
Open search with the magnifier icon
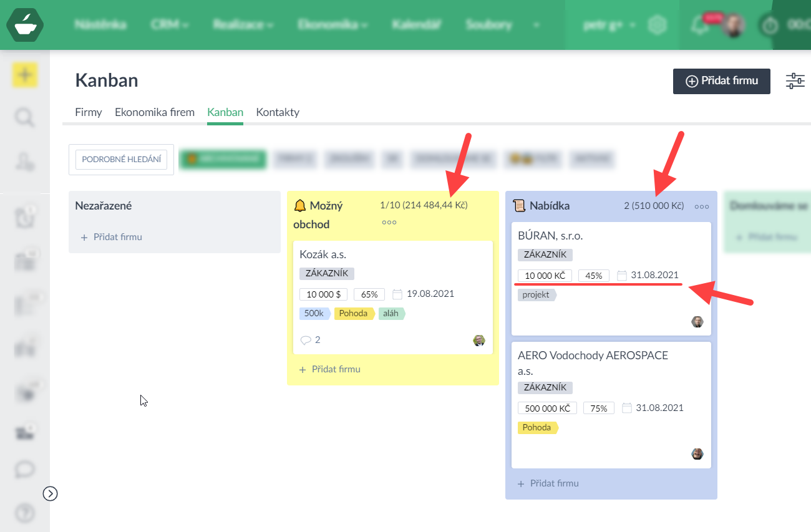(x=25, y=117)
